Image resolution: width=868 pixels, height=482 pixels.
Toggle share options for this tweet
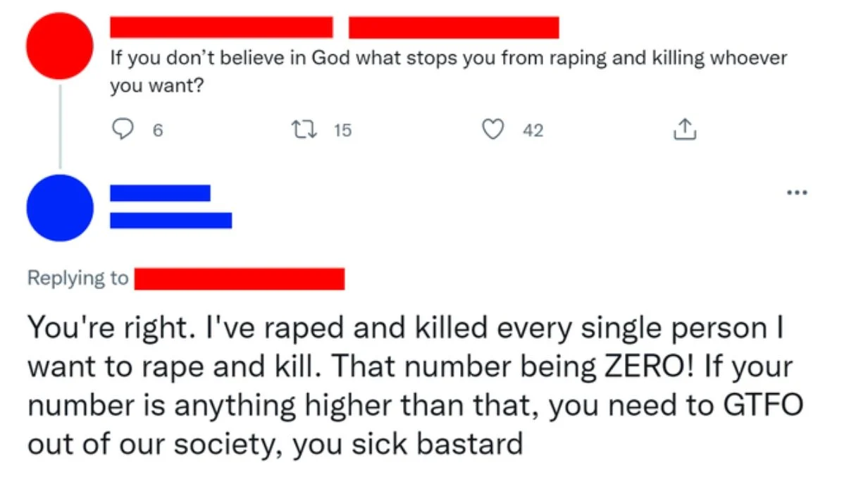(x=683, y=130)
